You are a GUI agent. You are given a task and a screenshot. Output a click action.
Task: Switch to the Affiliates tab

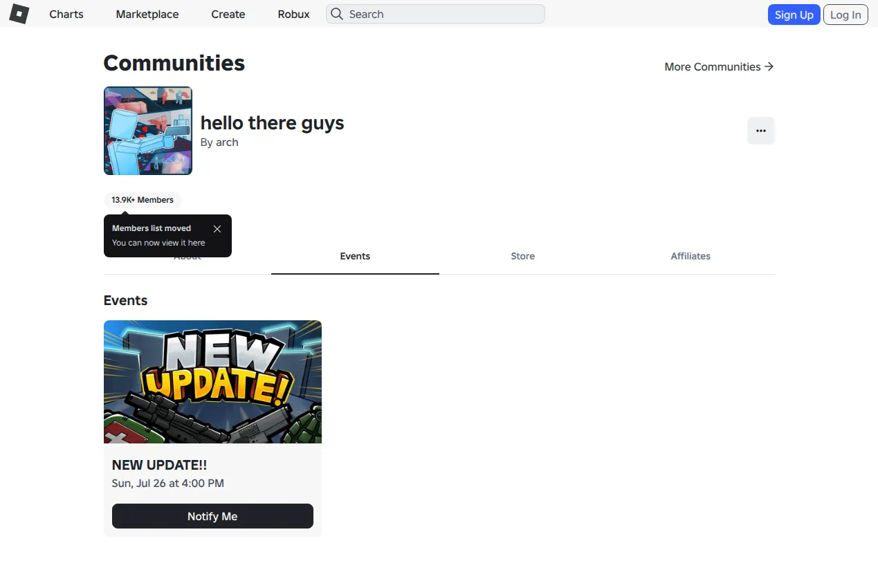click(x=690, y=256)
